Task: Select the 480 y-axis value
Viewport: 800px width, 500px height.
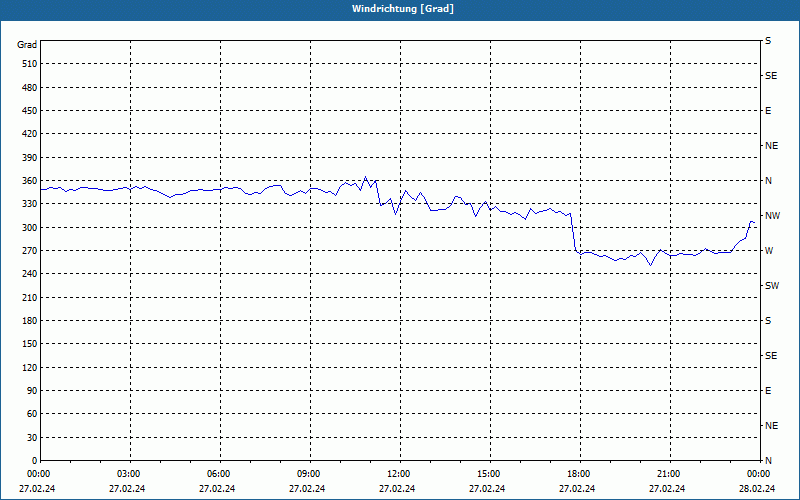Action: pyautogui.click(x=30, y=88)
